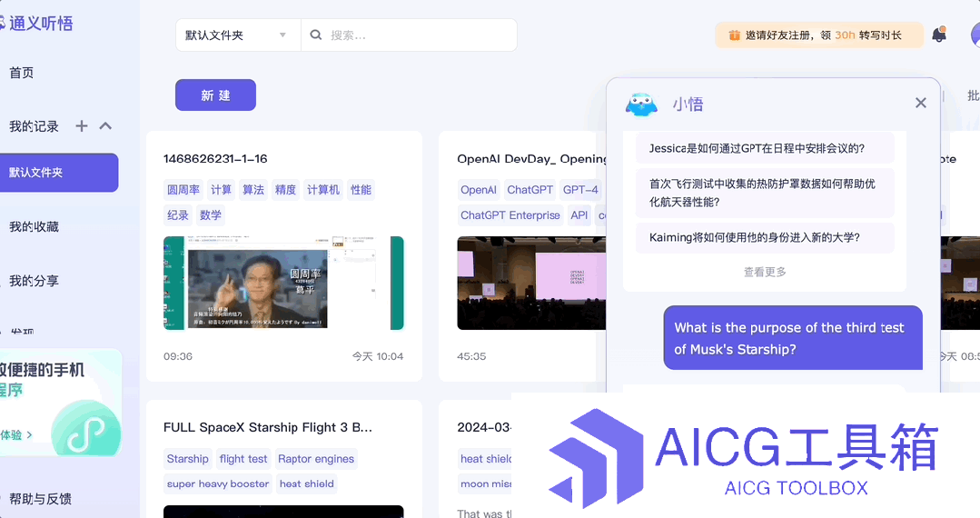Open 帮助与反馈 in the sidebar
The width and height of the screenshot is (980, 518).
click(x=40, y=499)
